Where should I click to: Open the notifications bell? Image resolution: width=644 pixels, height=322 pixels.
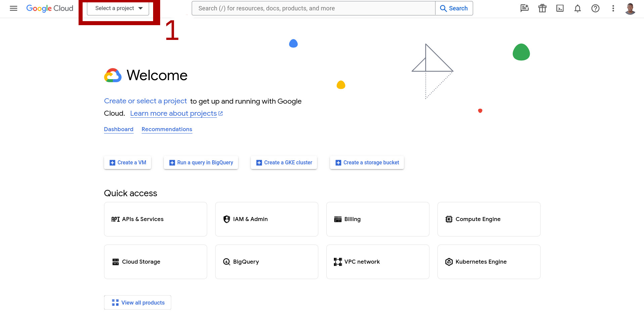coord(578,8)
